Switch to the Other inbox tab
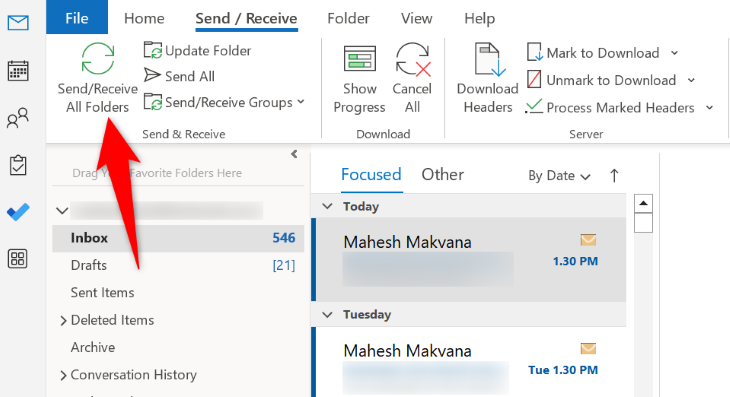 443,175
